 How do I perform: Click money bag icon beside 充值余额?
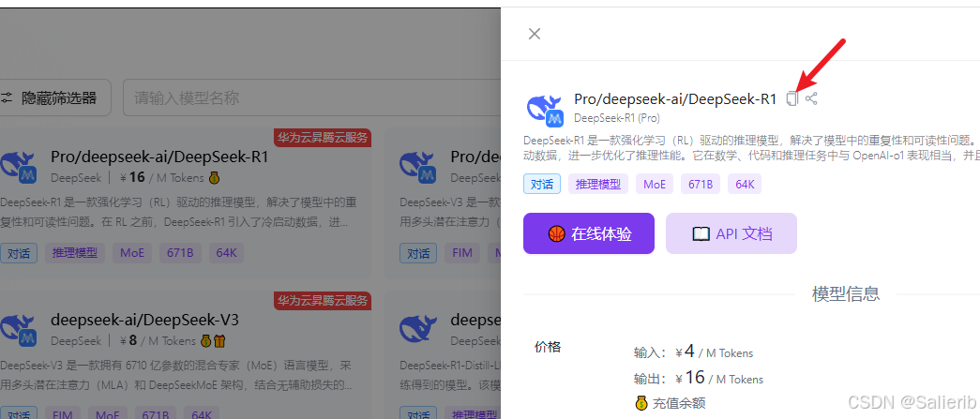tap(641, 403)
